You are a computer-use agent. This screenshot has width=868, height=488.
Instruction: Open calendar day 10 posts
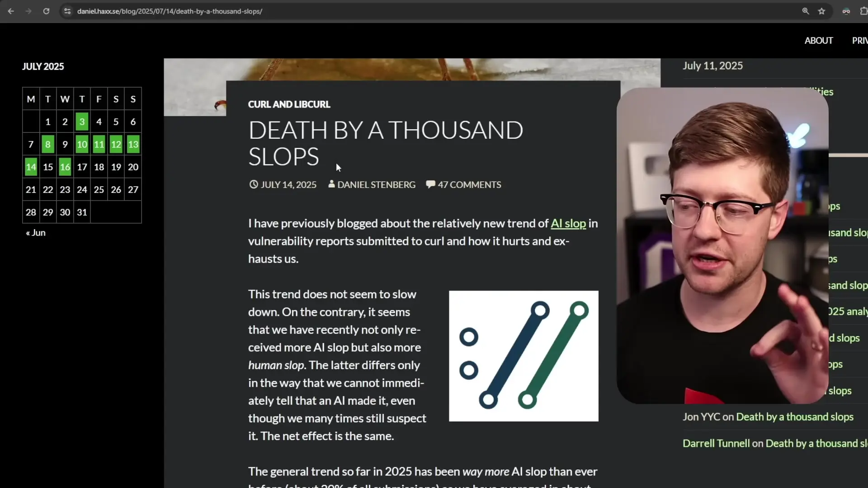click(x=82, y=144)
